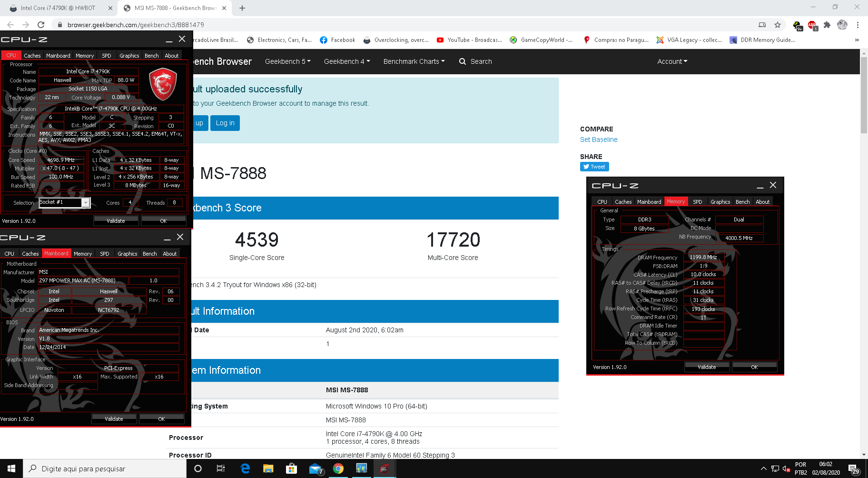
Task: Close the Intel Core i7 4790K HWBOT tab
Action: (110, 8)
